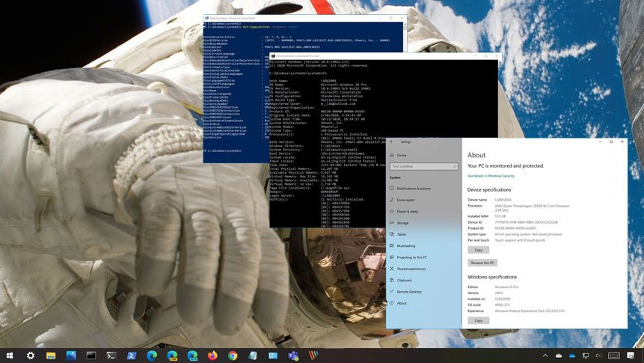Open Remote Desktop settings page
Screen dimensions: 644x363
pyautogui.click(x=409, y=291)
